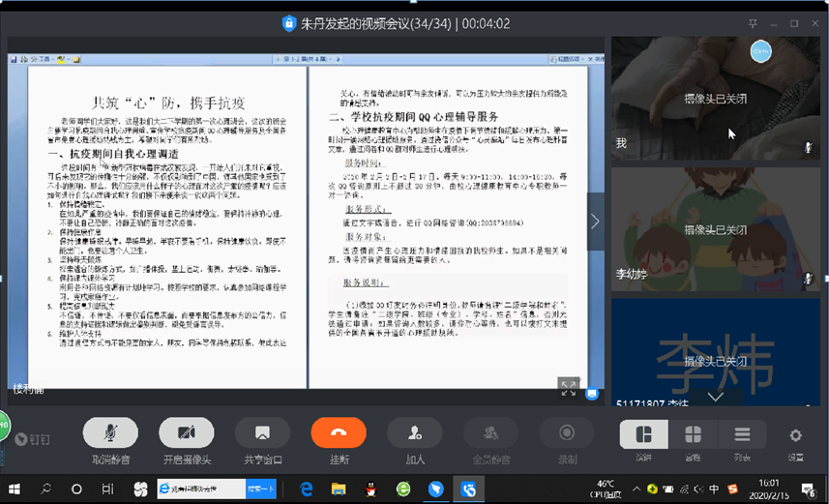The image size is (829, 504).
Task: Unmute microphone with 取消静音 button
Action: pos(110,432)
